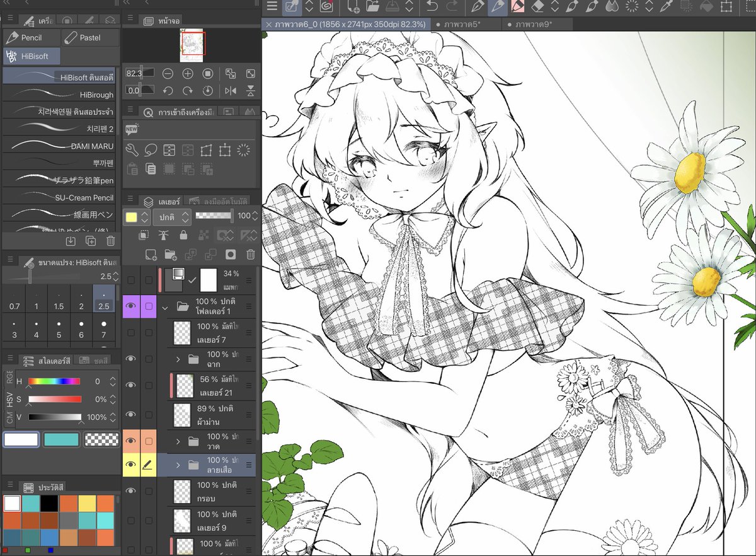
Task: Hide เลเยอร์ 21 with its eye icon
Action: pyautogui.click(x=130, y=385)
